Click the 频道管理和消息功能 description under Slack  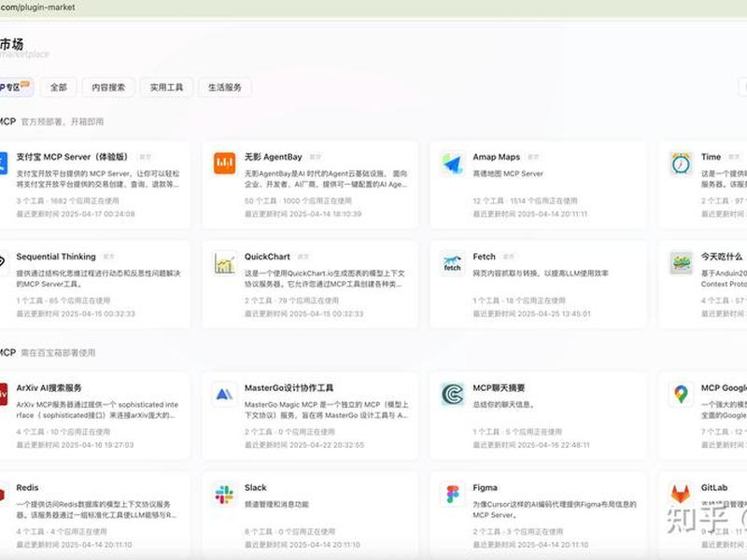click(276, 504)
